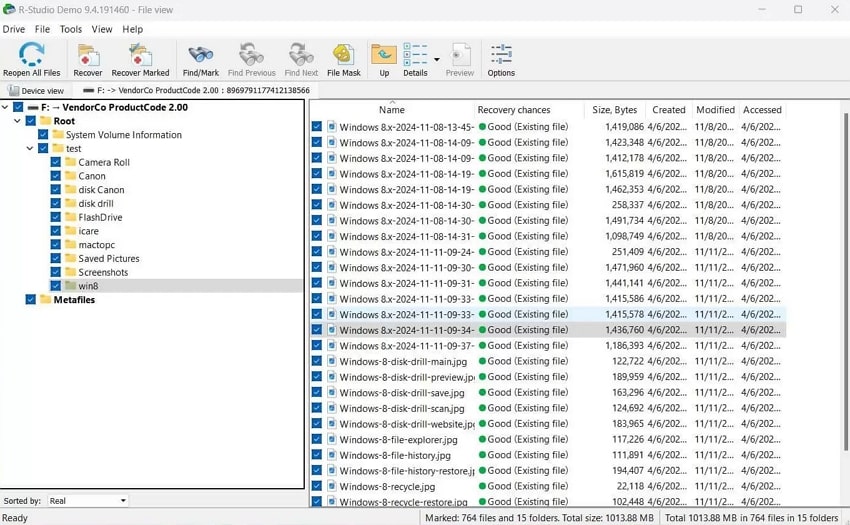The height and width of the screenshot is (525, 850).
Task: Uncheck the Canon folder checkbox
Action: [x=55, y=175]
